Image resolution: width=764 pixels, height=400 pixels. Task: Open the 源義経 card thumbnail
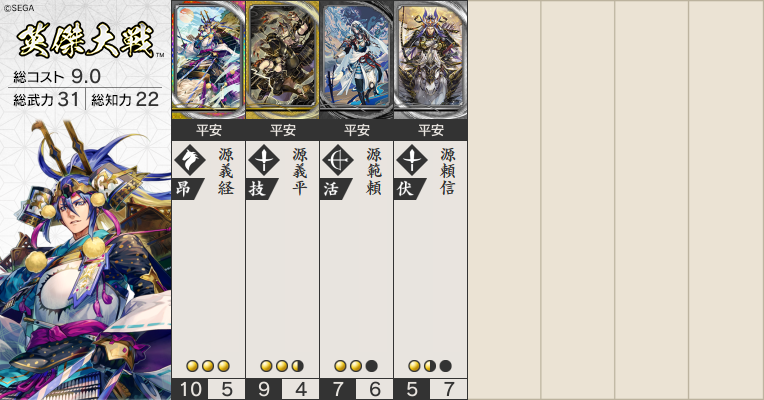coord(209,60)
